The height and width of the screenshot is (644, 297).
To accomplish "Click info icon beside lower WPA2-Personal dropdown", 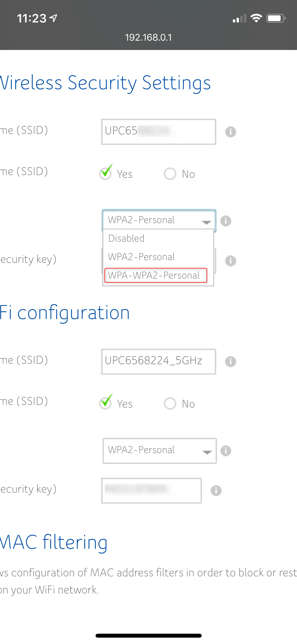I will [226, 451].
